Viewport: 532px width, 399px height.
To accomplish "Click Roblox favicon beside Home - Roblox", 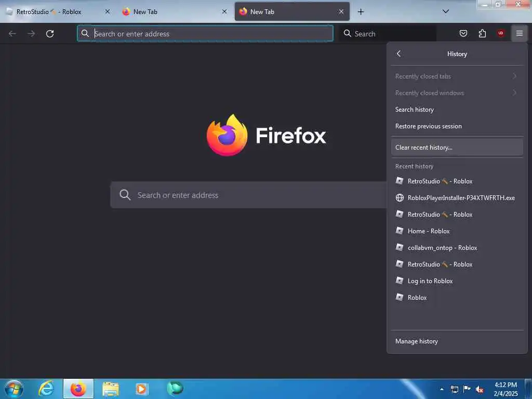I will point(400,231).
